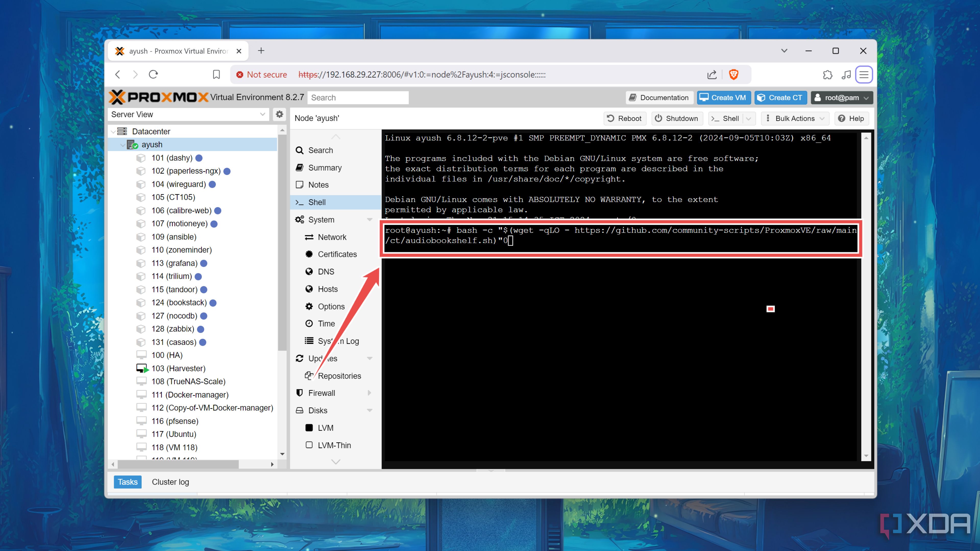Viewport: 980px width, 551px height.
Task: Click the resource tree horizontal scrollbar
Action: [x=178, y=464]
